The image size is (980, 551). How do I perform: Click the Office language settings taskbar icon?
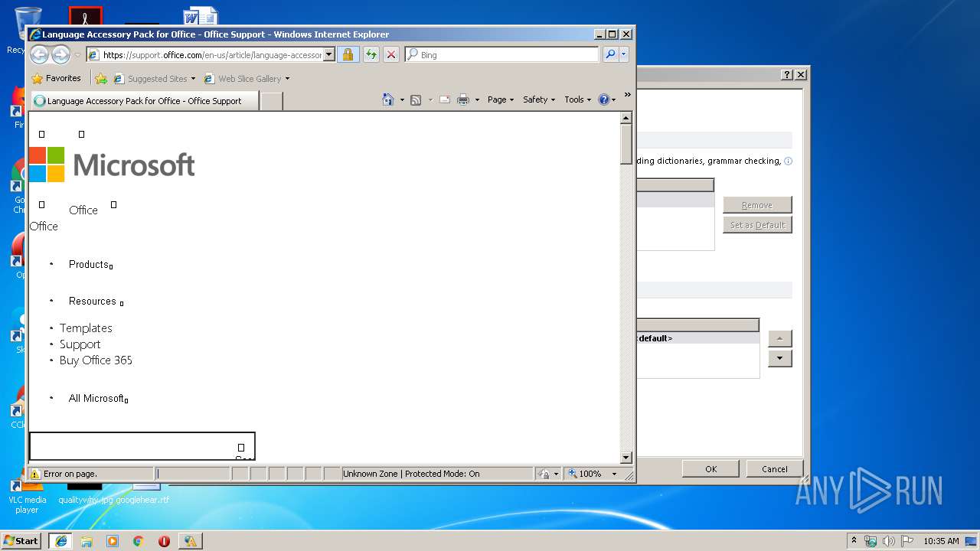[x=190, y=540]
